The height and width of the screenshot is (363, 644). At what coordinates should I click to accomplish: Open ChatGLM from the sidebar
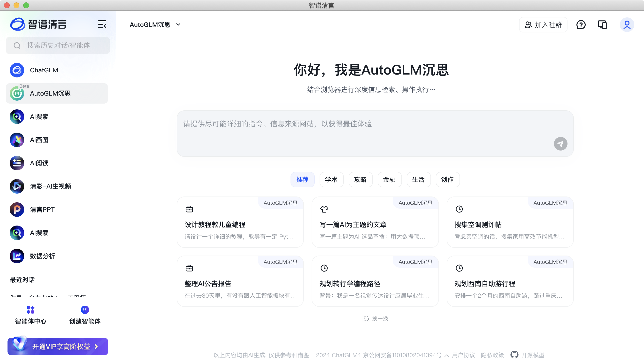click(x=44, y=70)
